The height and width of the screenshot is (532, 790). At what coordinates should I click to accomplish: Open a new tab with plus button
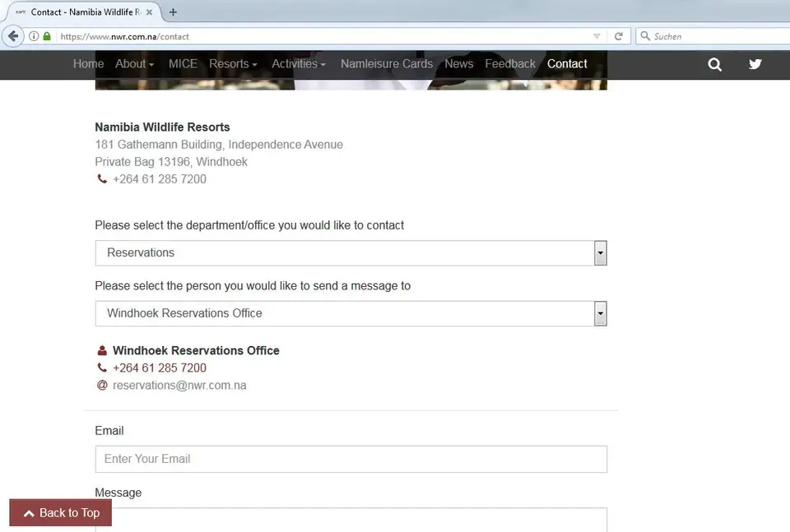point(173,12)
